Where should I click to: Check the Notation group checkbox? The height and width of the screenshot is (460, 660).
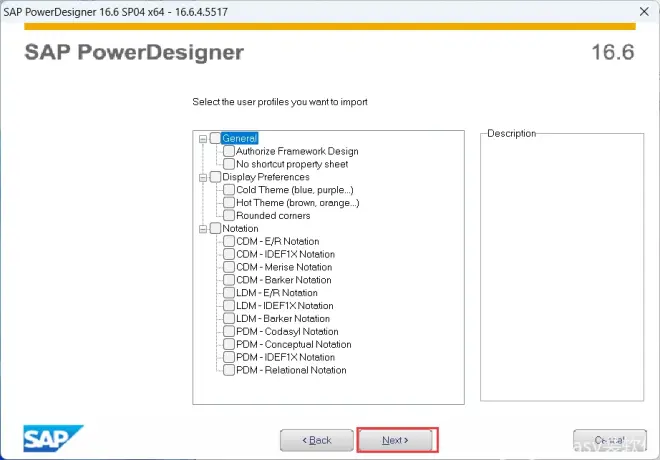215,228
